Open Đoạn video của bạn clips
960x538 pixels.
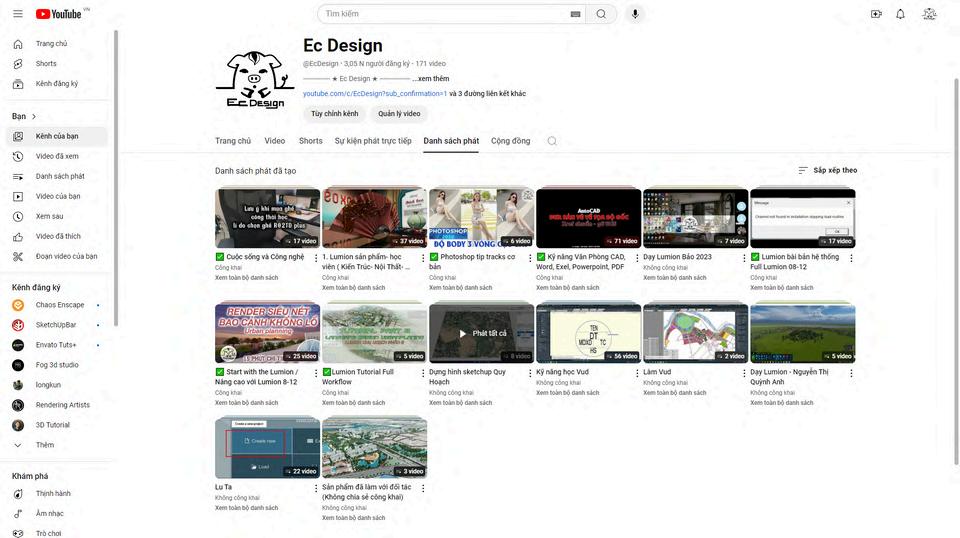point(57,256)
